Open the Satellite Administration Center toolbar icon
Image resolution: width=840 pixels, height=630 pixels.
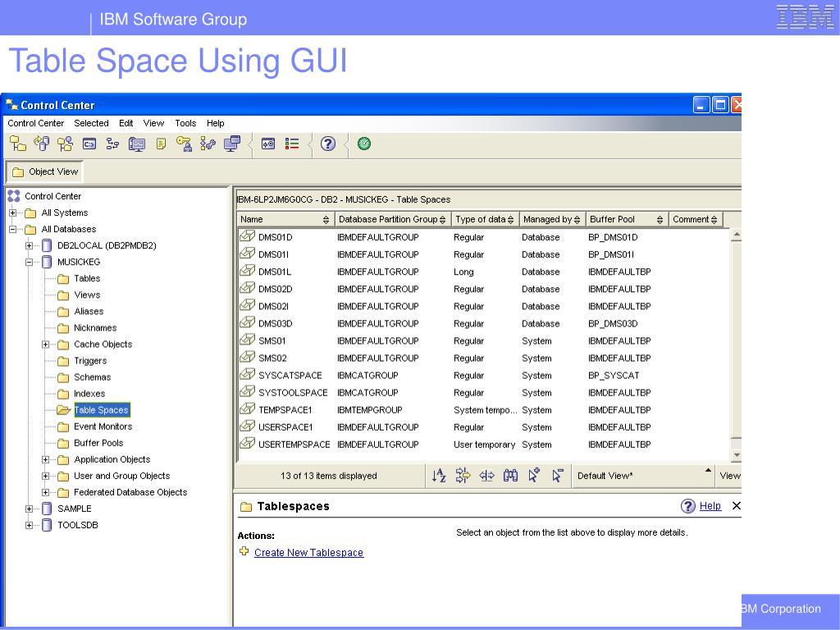click(66, 144)
